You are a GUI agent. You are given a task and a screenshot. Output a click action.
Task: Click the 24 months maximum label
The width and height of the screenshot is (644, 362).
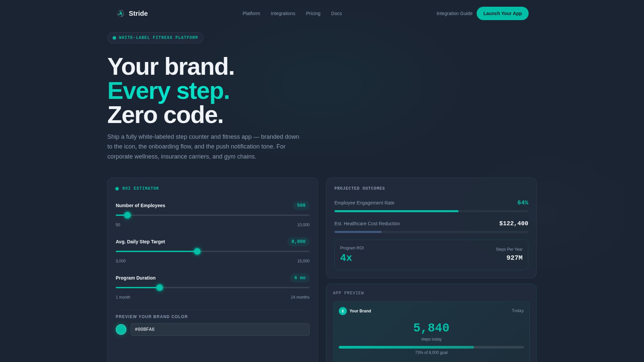click(300, 297)
